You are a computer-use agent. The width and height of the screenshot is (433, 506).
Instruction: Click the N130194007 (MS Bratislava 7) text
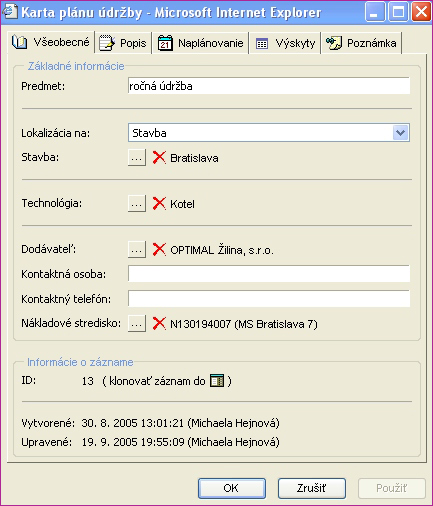click(244, 324)
